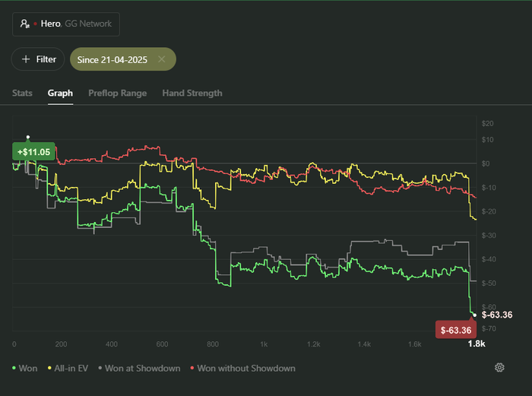Click the 1.8k hands axis label

point(477,344)
